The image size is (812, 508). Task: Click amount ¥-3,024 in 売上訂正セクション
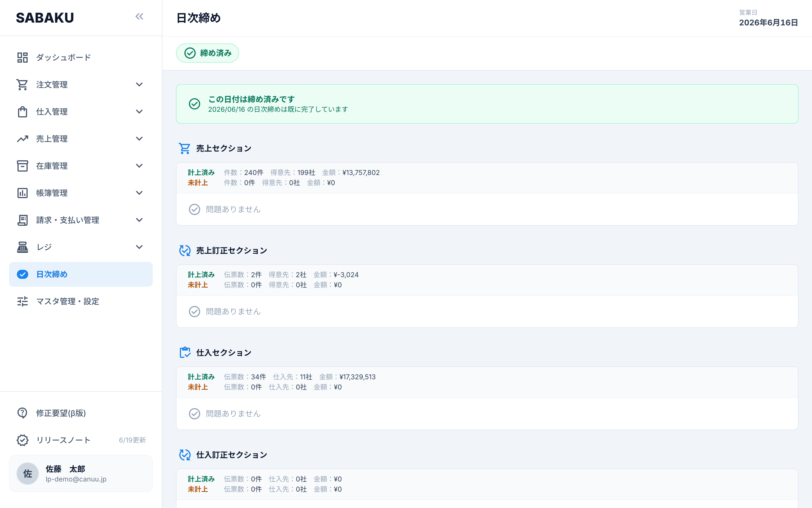click(346, 275)
